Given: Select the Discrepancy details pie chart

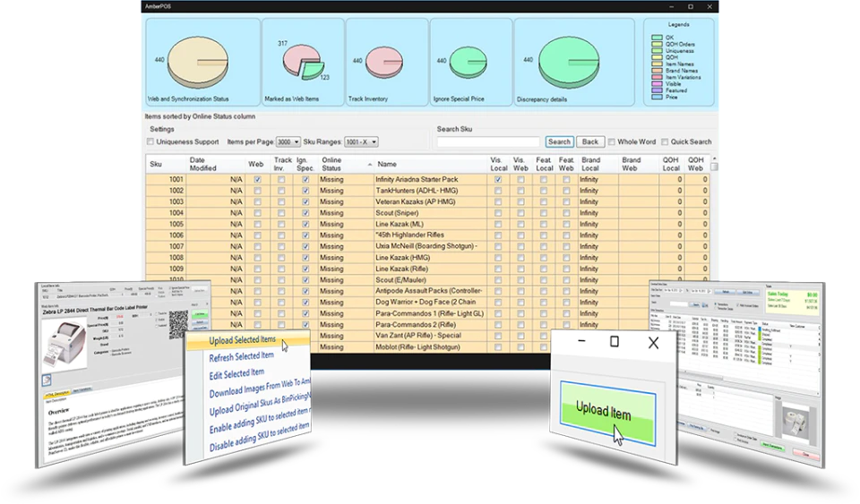Looking at the screenshot, I should point(568,63).
